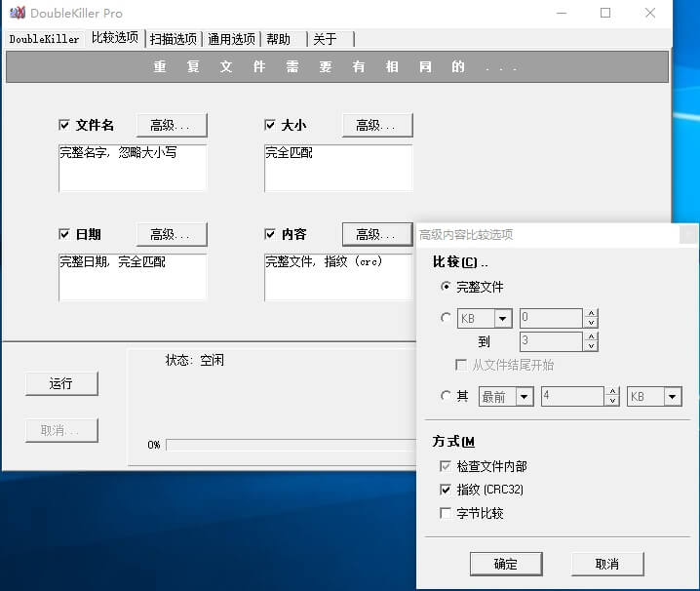700x591 pixels.
Task: Increase the value 4 spinner
Action: (612, 391)
